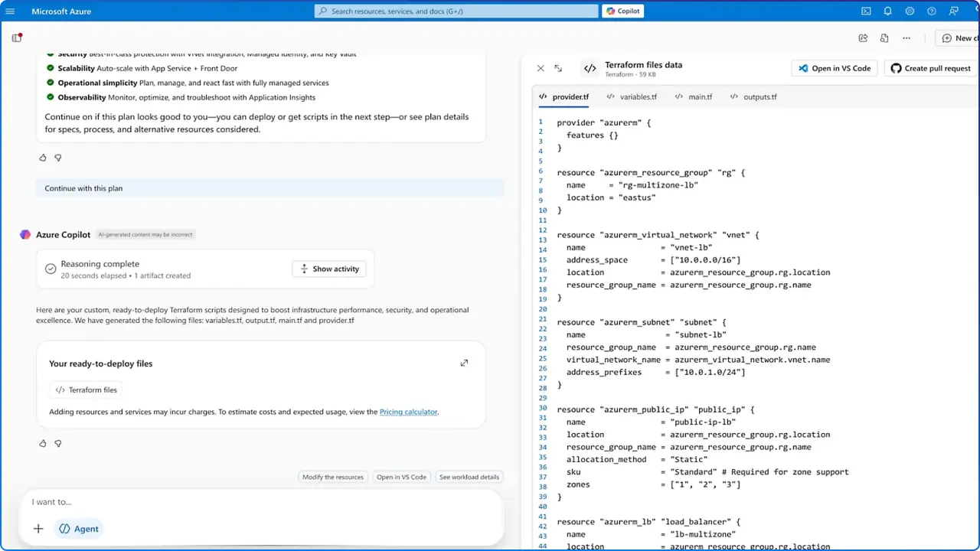Open the Azure settings gear
Viewport: 980px width, 551px height.
(910, 11)
